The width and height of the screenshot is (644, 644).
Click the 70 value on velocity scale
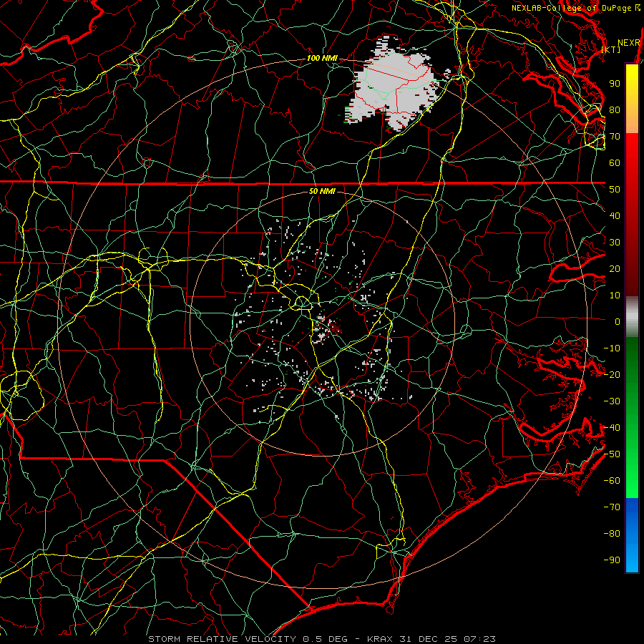pyautogui.click(x=615, y=137)
